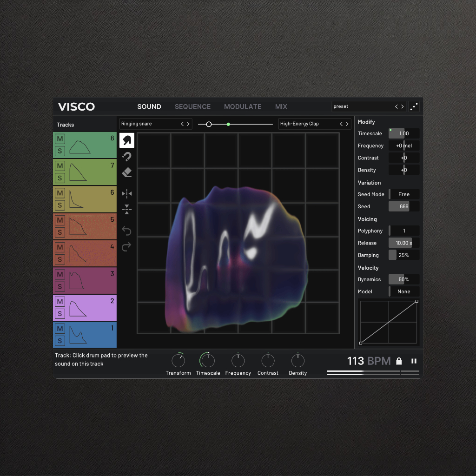
Task: Click the vertical mirror flip icon
Action: (126, 209)
